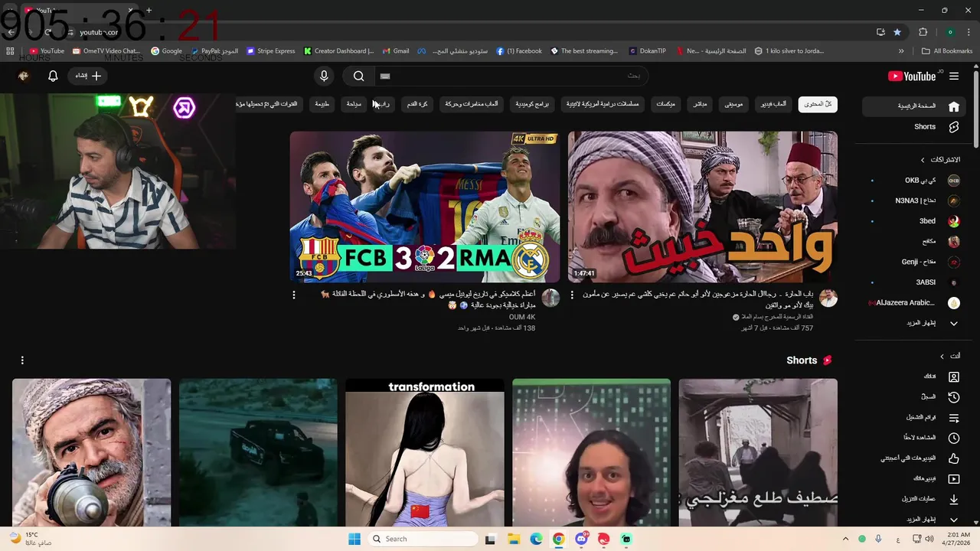The height and width of the screenshot is (551, 980).
Task: Open options menu for the Clasico video
Action: (x=294, y=295)
